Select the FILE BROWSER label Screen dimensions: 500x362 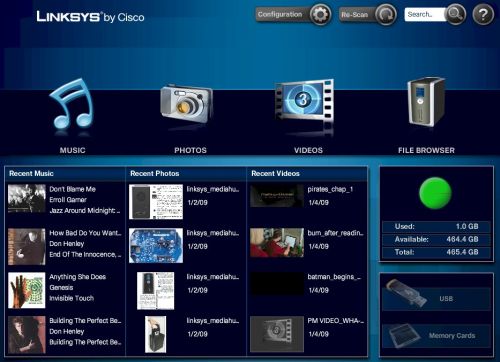tap(426, 150)
